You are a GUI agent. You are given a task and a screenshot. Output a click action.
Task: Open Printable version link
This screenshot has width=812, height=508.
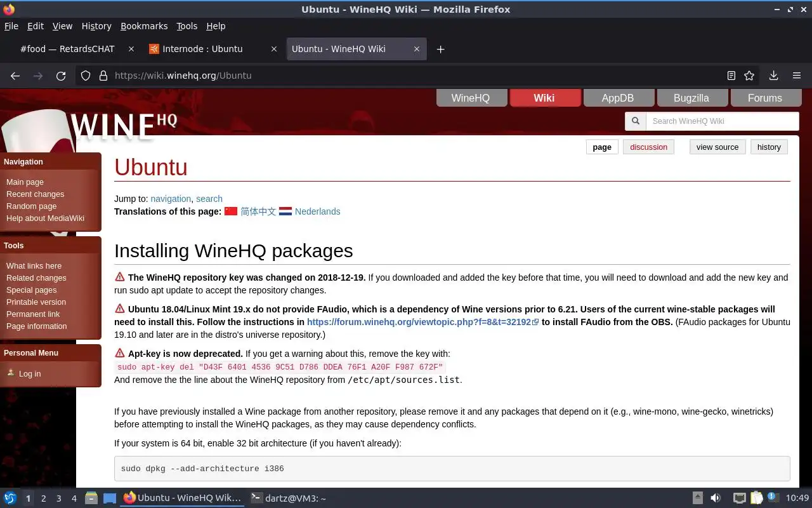coord(36,302)
